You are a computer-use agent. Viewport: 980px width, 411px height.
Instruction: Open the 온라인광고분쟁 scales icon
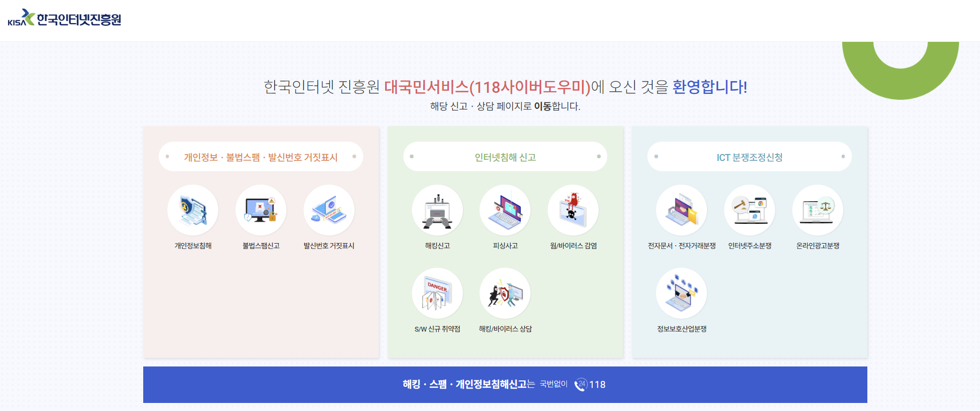[818, 210]
